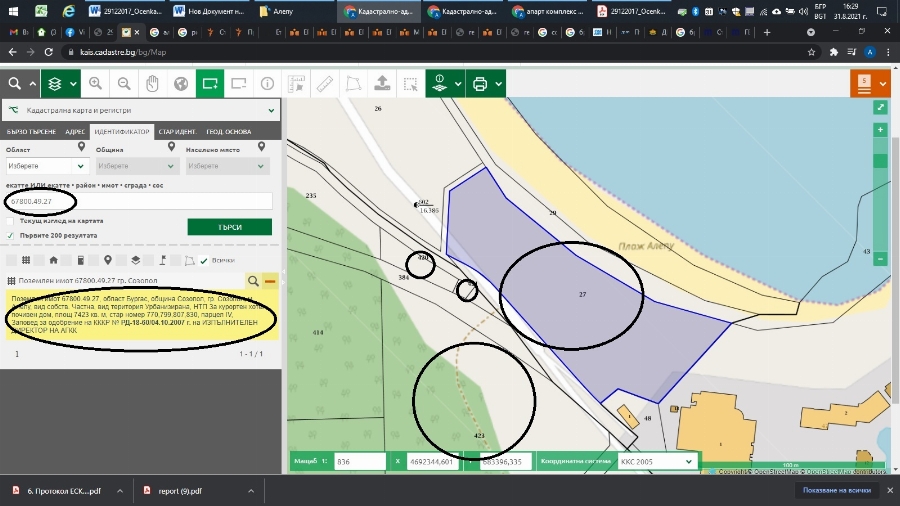
Task: Click the printer icon in toolbar
Action: coord(480,84)
